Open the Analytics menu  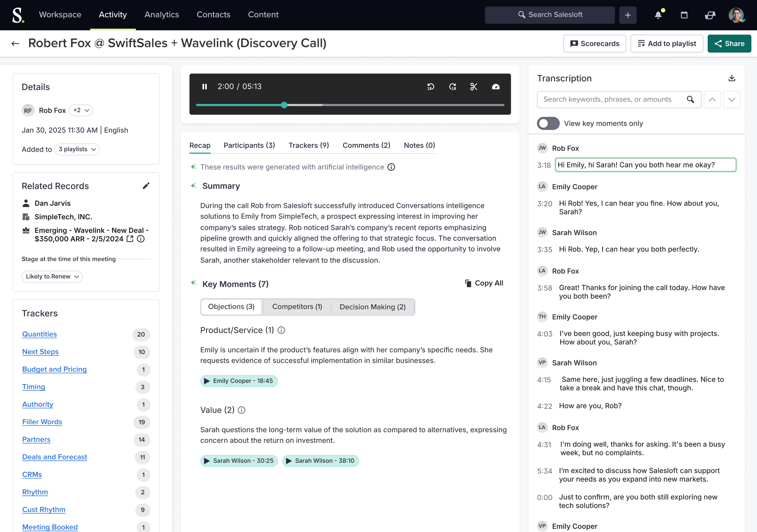tap(162, 15)
